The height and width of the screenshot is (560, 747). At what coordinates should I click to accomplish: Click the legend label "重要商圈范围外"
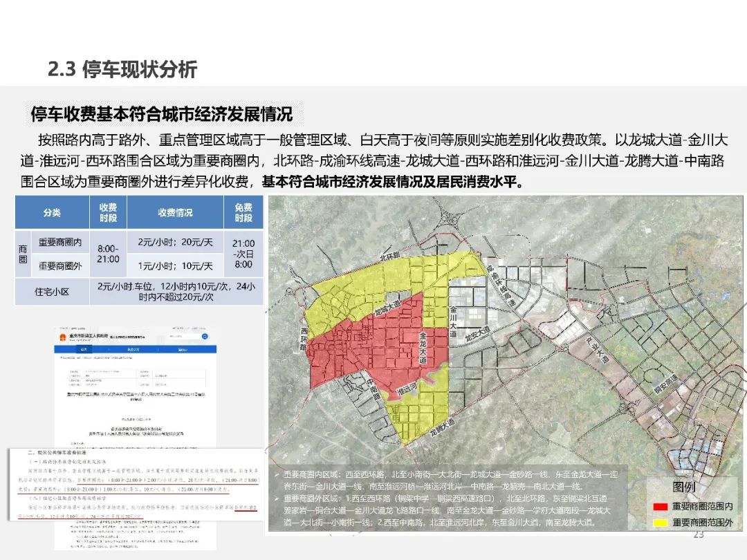703,523
